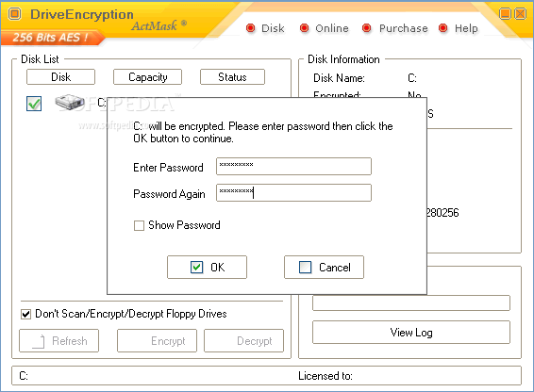Click the Encrypt button
The height and width of the screenshot is (392, 534).
[157, 340]
